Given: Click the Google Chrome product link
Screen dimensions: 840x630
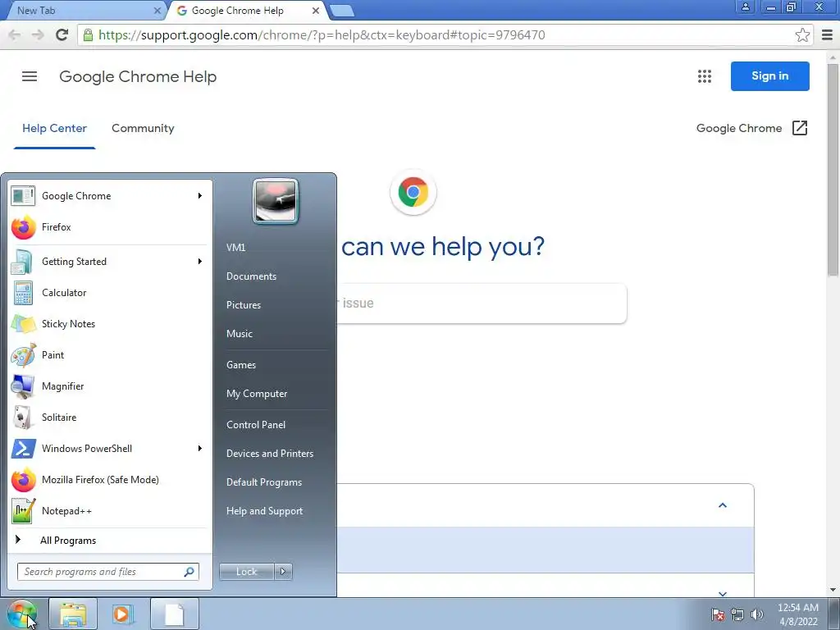Looking at the screenshot, I should click(x=739, y=128).
